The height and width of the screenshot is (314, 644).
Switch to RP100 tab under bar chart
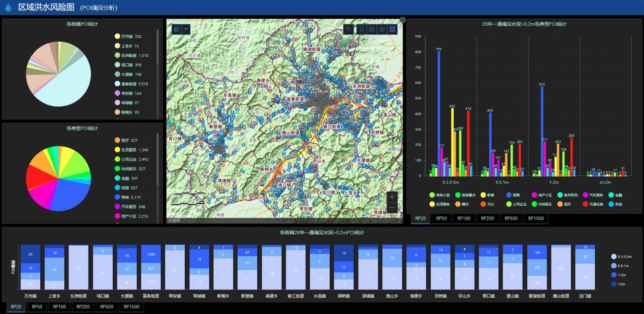point(464,219)
